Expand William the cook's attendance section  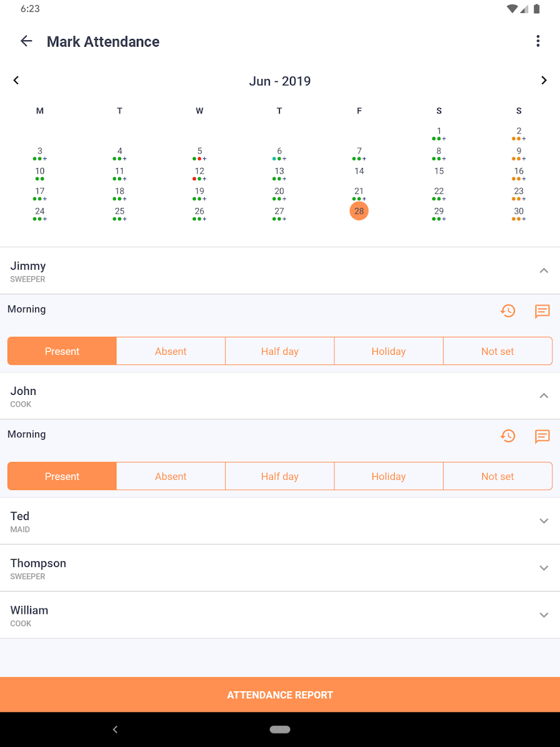544,615
